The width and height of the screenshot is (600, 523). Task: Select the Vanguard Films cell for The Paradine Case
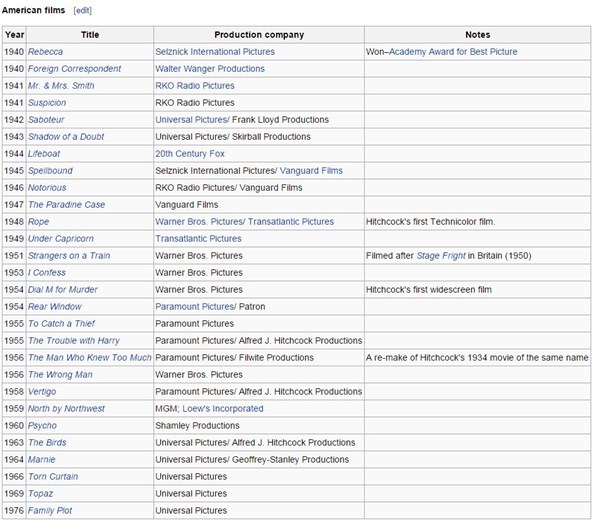point(259,205)
